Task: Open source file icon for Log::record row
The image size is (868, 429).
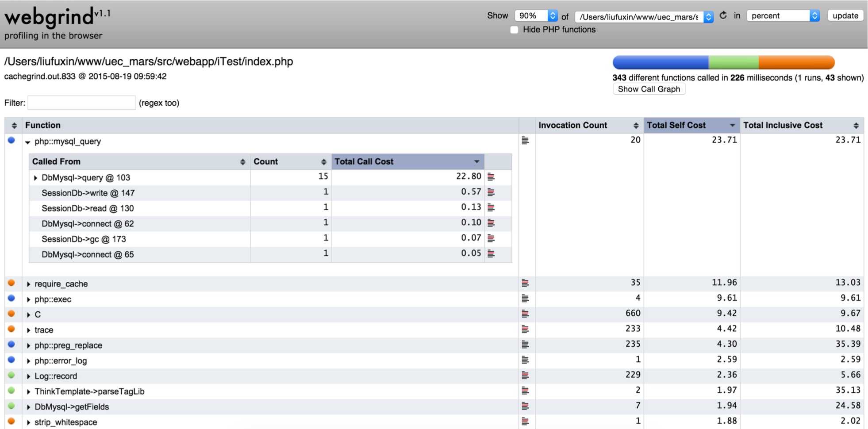Action: point(525,375)
